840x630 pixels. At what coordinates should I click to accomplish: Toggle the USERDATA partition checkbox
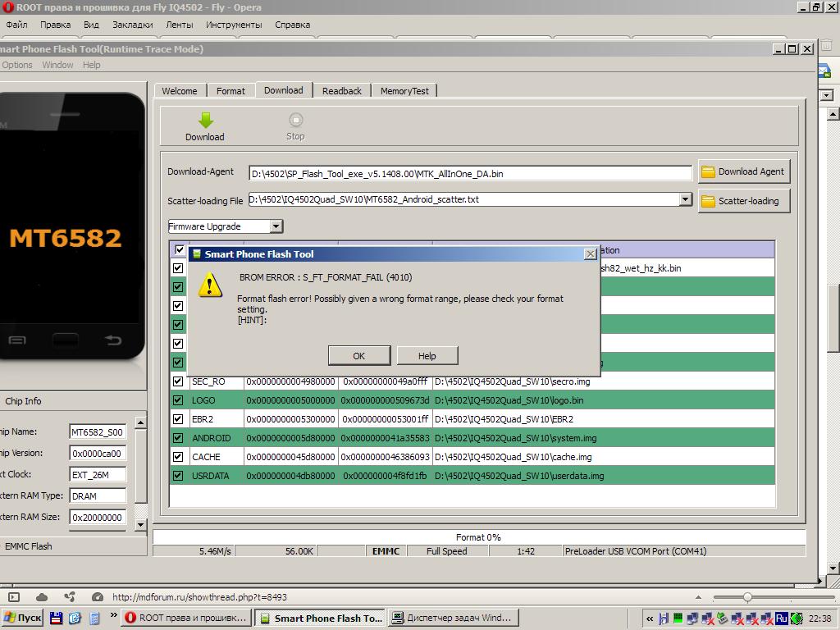click(x=178, y=476)
